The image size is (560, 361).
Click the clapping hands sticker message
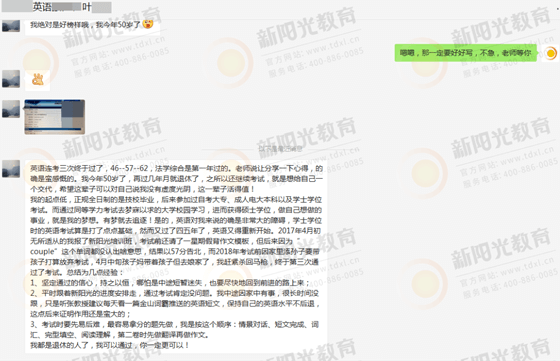pos(38,79)
